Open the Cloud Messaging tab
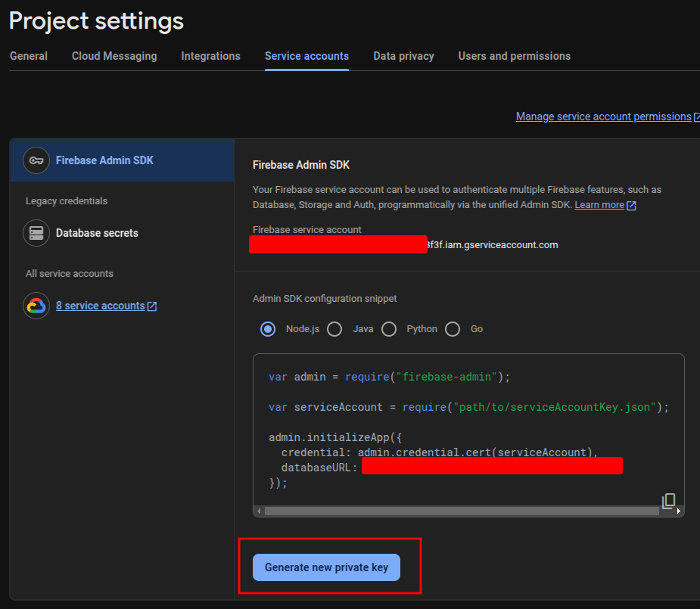Image resolution: width=700 pixels, height=609 pixels. pyautogui.click(x=114, y=56)
